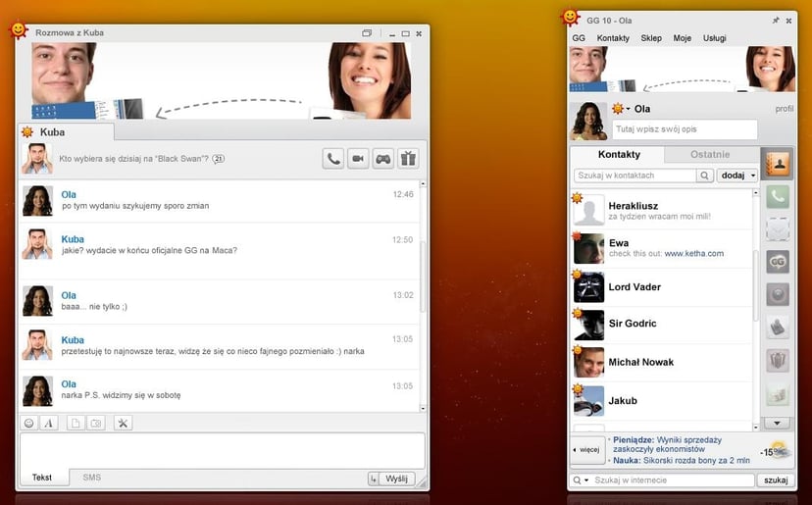This screenshot has height=505, width=812.
Task: Open Ola's status sun dropdown
Action: pyautogui.click(x=621, y=109)
